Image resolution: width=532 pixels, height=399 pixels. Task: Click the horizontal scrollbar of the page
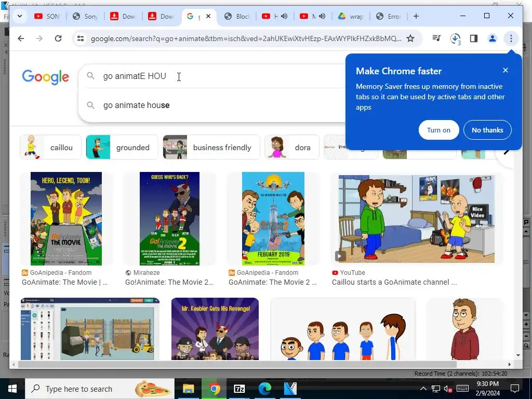click(237, 364)
